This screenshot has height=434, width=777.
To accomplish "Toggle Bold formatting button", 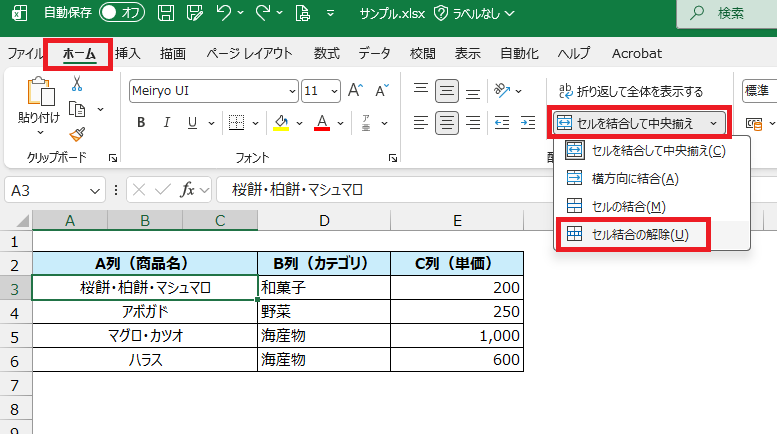I will (x=141, y=123).
